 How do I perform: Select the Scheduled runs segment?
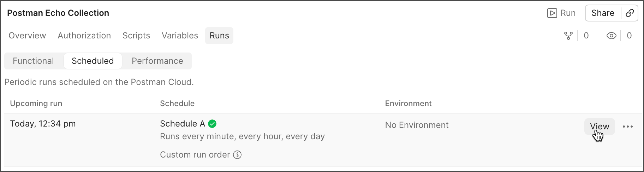93,61
